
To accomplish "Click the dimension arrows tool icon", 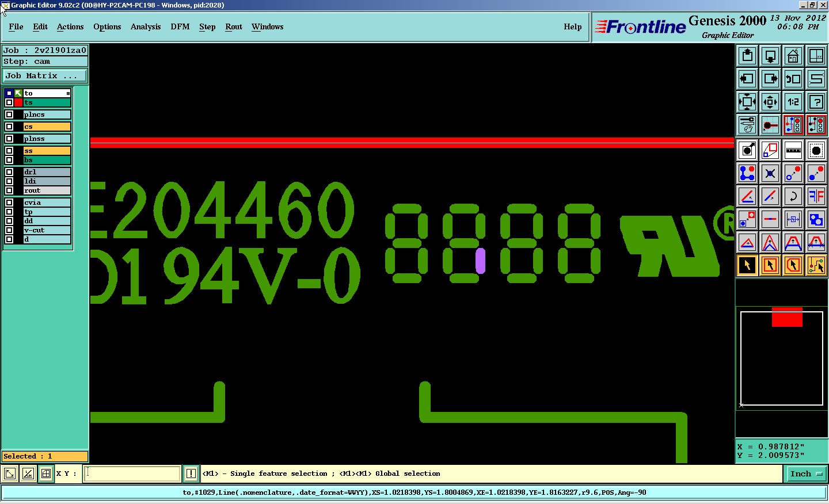I will point(793,219).
